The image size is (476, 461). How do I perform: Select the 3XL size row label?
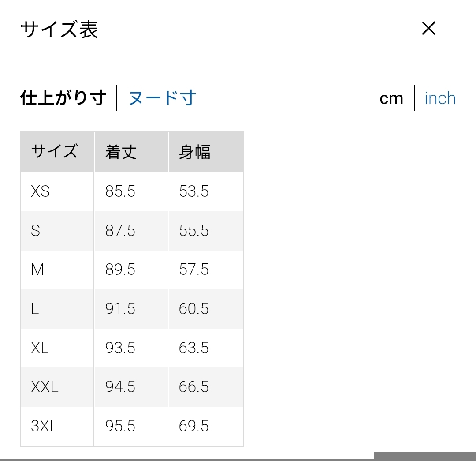click(44, 426)
